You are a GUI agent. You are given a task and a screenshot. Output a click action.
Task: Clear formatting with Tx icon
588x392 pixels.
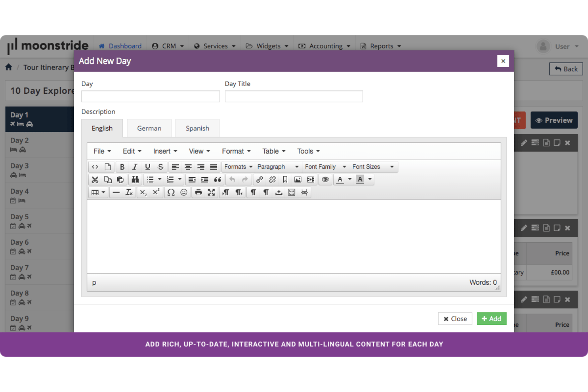pyautogui.click(x=129, y=192)
